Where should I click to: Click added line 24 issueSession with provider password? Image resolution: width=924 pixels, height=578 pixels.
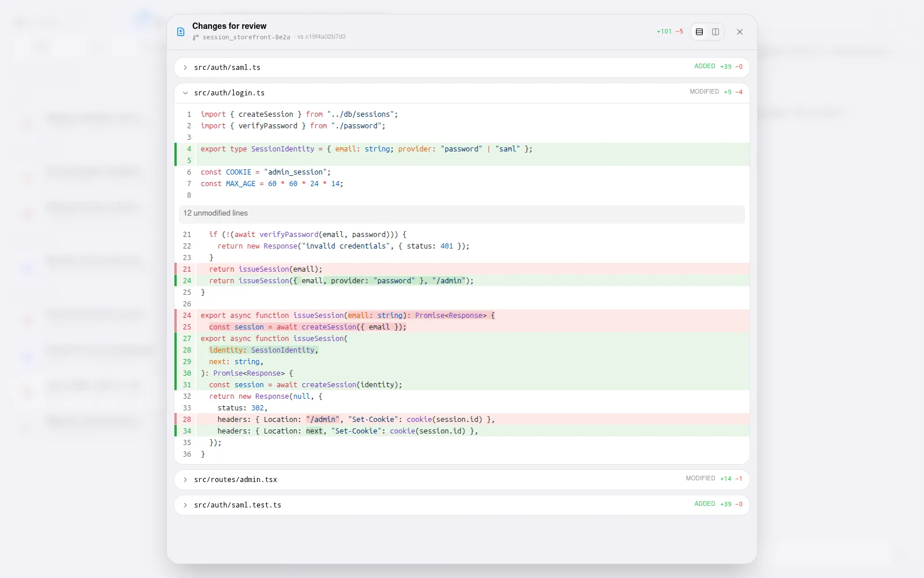[462, 281]
